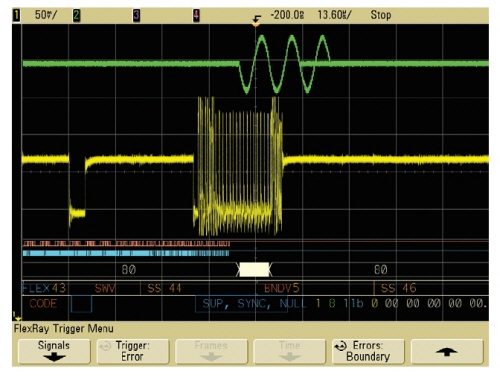Go back with the up arrow softkey

click(447, 351)
